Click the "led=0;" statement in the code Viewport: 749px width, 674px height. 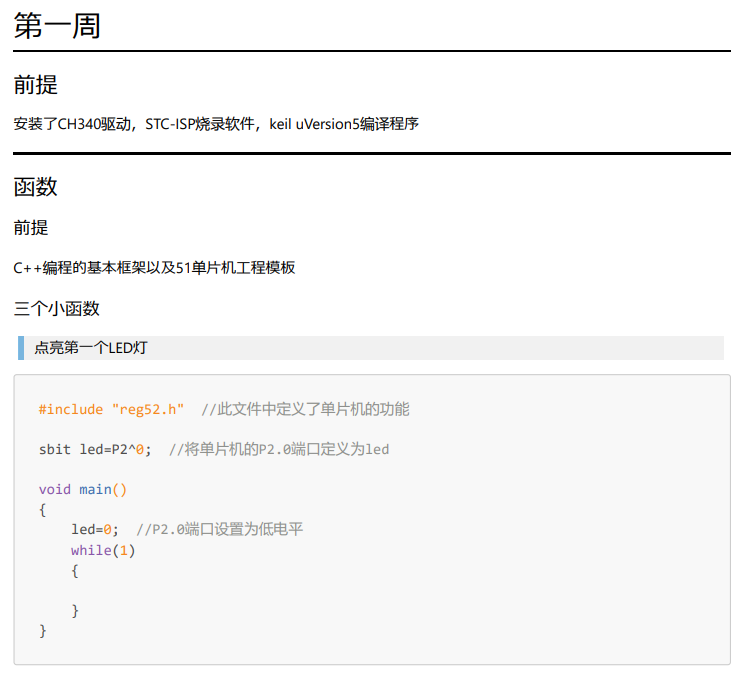click(x=95, y=529)
